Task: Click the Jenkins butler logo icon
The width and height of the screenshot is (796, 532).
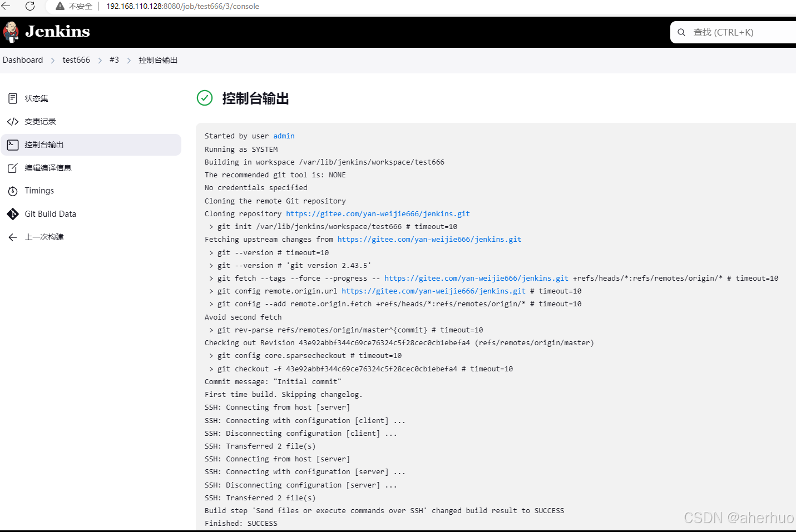Action: click(x=11, y=32)
